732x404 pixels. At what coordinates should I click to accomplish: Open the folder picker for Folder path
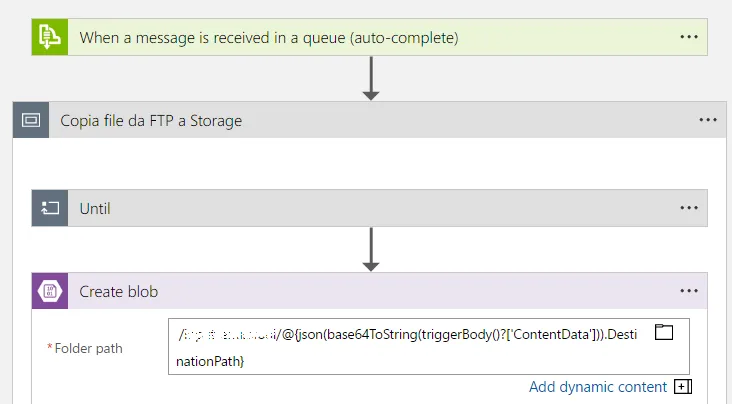click(x=664, y=333)
